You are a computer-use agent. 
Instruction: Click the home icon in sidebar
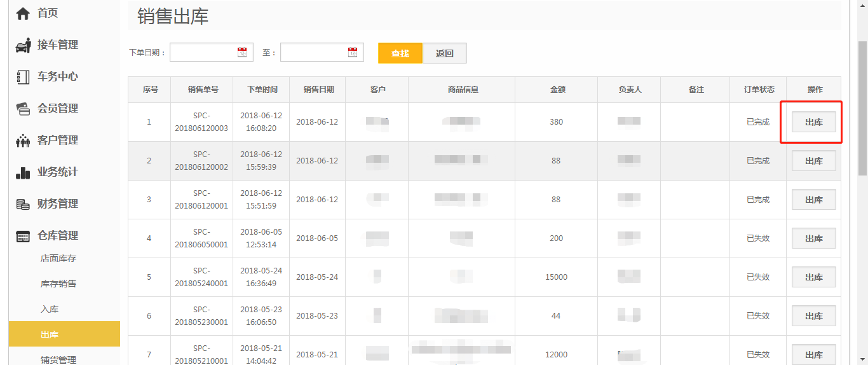[23, 13]
